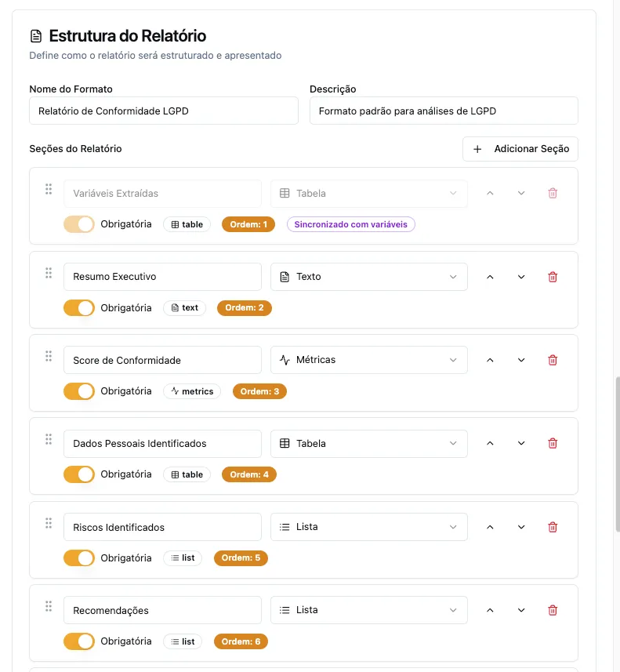Click the table icon badge next to Dados Pessoais Identificados toggle
Screen dimensions: 620x672
187,474
